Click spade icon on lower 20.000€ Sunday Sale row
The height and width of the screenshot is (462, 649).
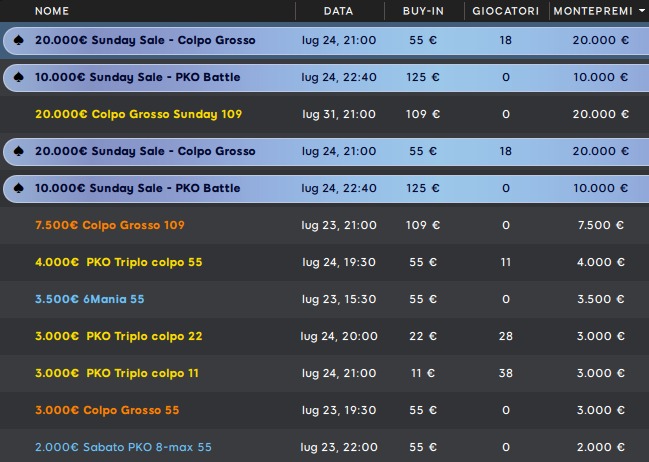(x=19, y=152)
